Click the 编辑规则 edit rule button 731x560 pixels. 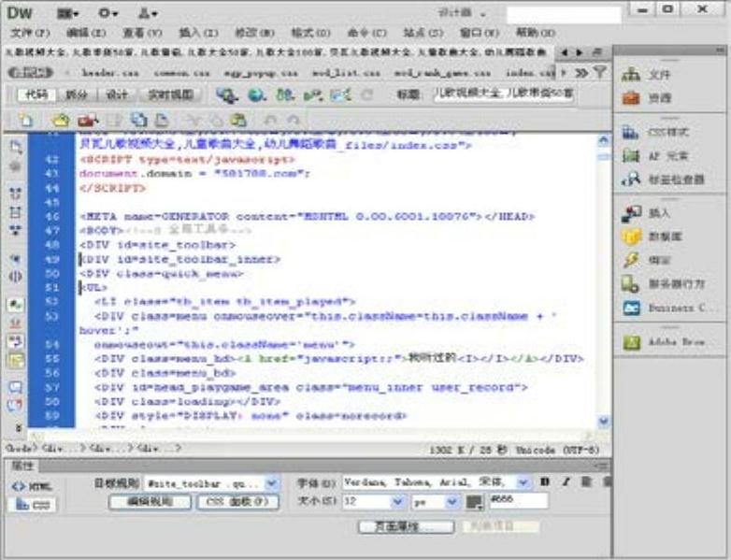150,502
